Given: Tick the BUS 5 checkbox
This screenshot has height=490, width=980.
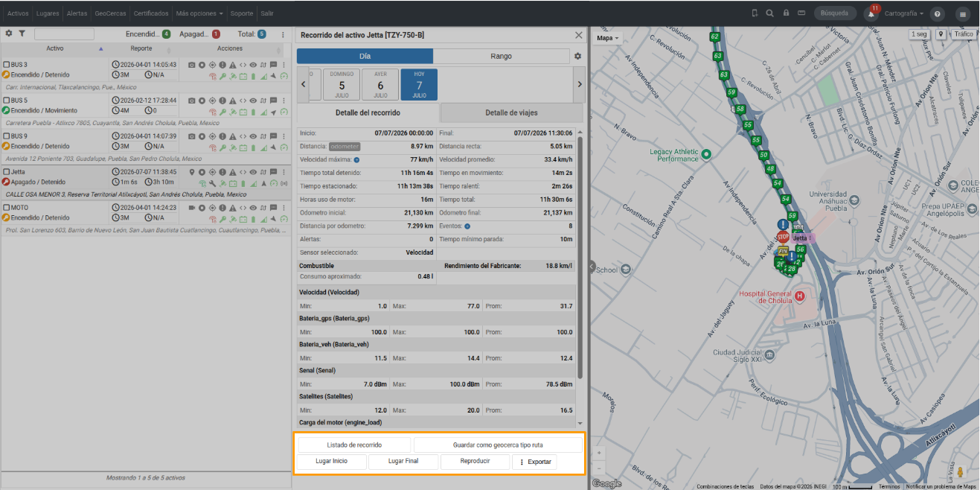Looking at the screenshot, I should click(x=7, y=101).
